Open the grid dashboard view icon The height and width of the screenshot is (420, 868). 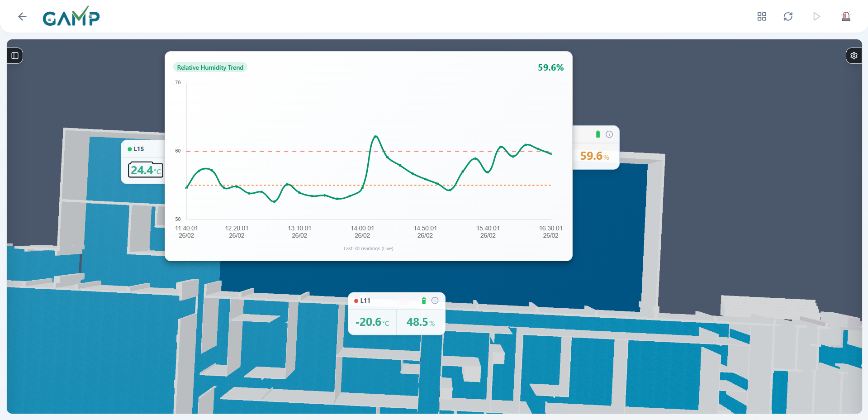[762, 16]
